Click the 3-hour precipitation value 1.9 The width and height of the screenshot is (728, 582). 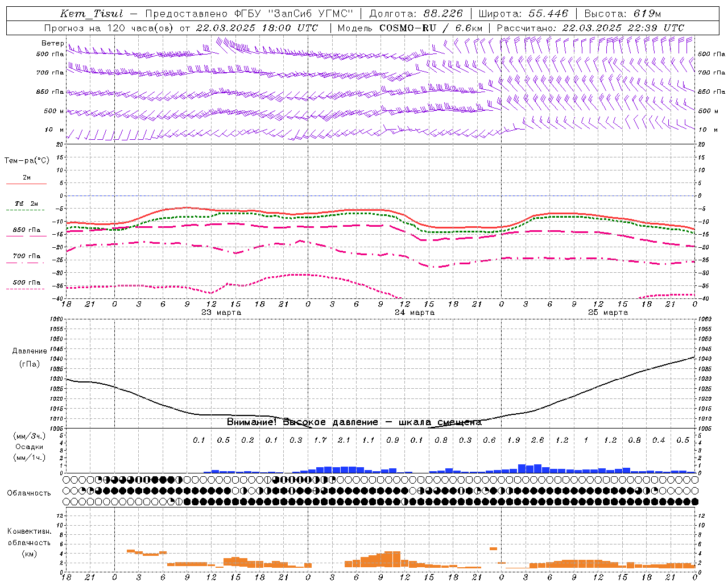tap(514, 440)
